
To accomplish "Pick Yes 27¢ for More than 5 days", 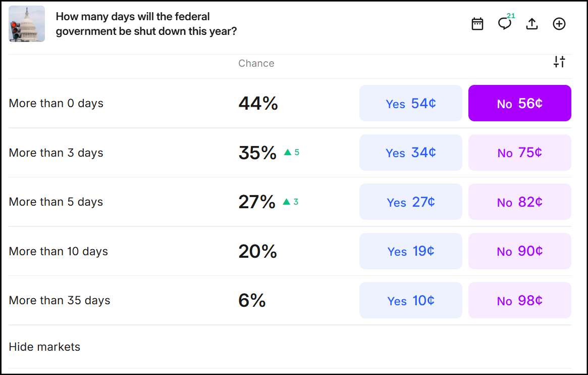I will point(410,202).
